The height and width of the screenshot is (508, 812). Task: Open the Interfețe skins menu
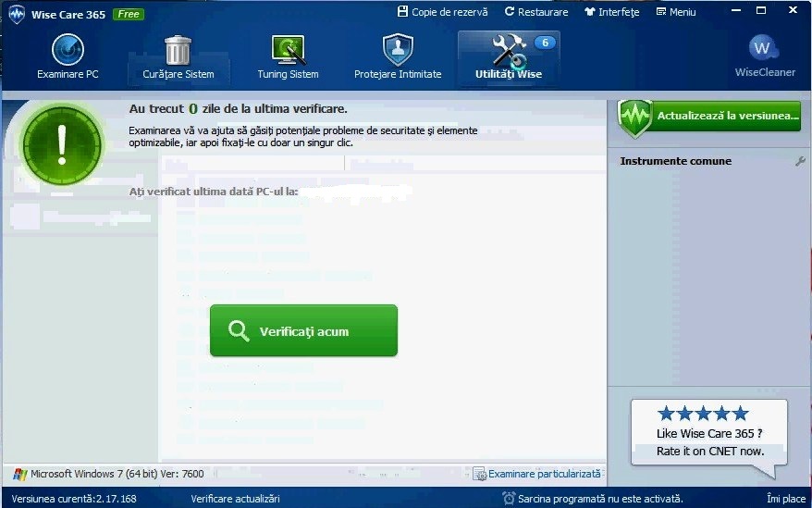coord(611,12)
